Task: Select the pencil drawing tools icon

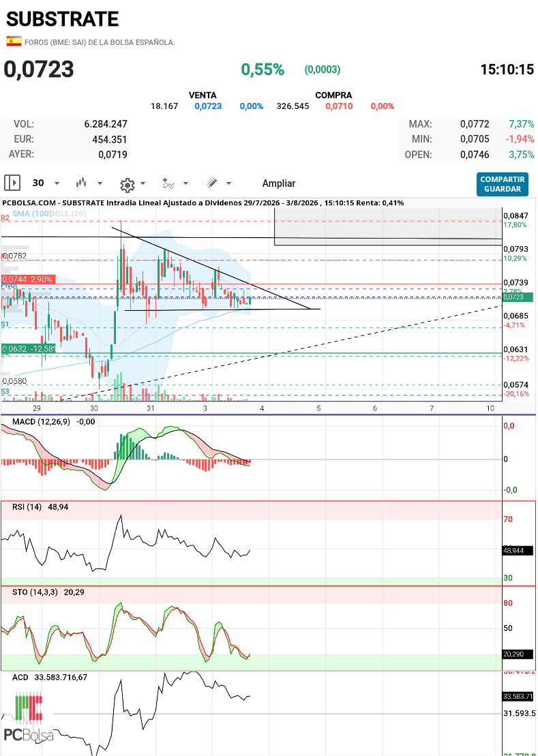Action: (x=211, y=183)
